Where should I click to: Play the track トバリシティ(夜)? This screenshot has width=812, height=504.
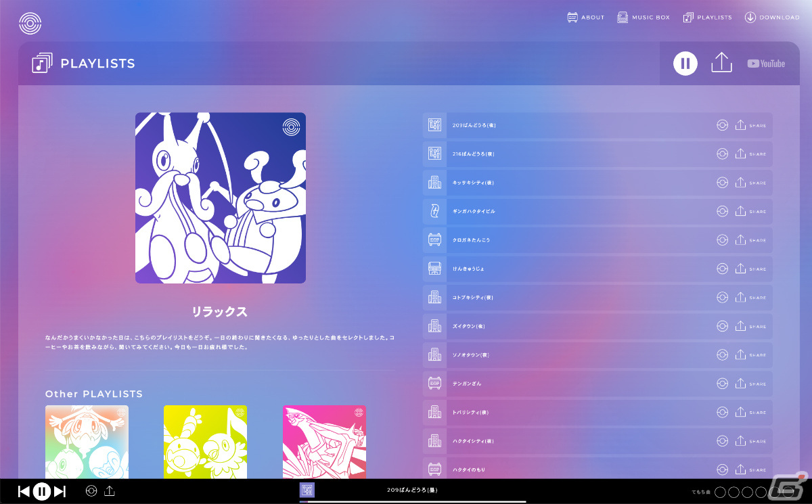pos(597,413)
